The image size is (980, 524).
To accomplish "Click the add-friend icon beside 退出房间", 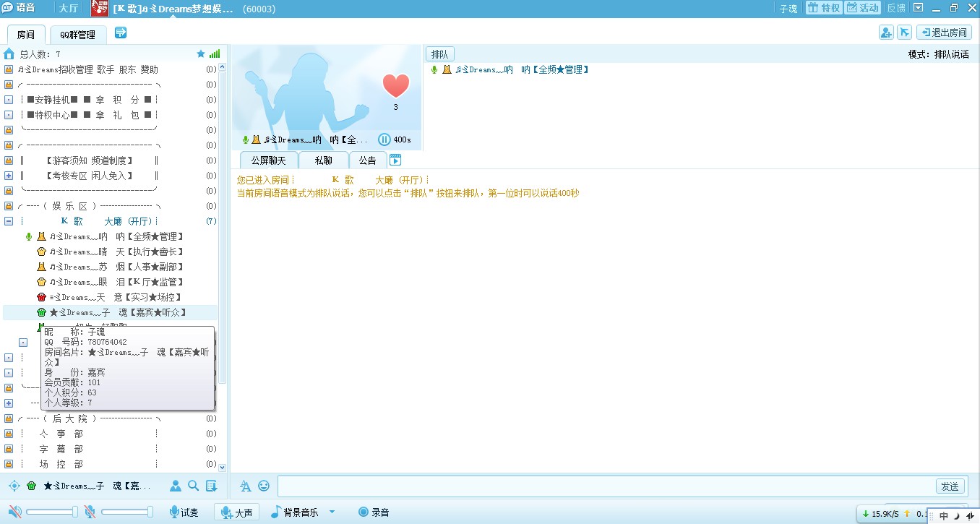I will tap(886, 33).
